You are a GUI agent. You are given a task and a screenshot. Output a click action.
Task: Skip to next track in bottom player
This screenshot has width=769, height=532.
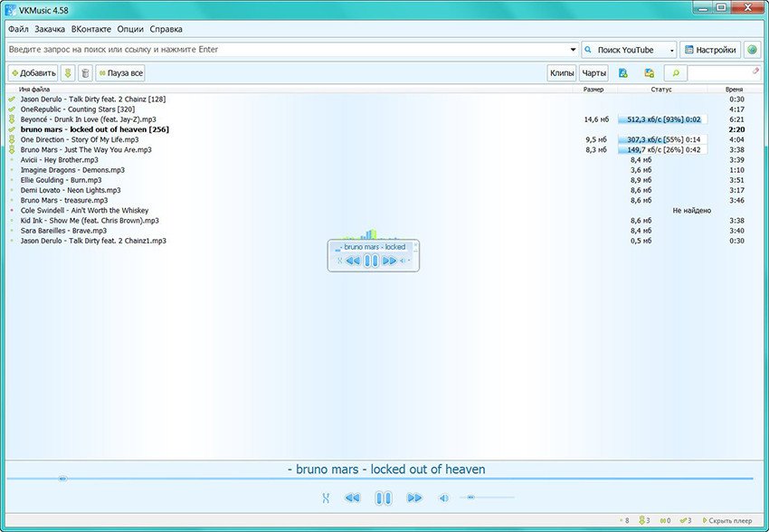(414, 498)
